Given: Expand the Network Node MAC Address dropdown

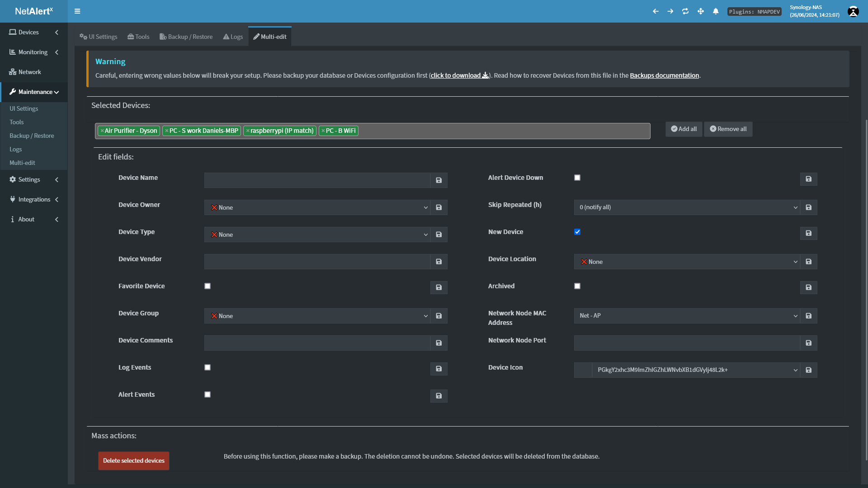Looking at the screenshot, I should click(687, 316).
